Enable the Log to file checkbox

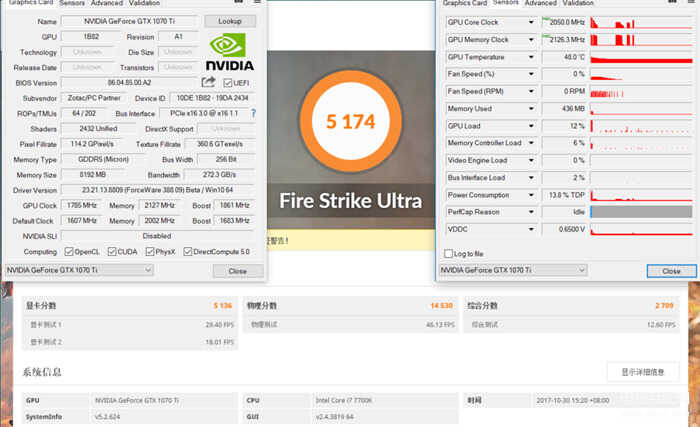tap(449, 254)
